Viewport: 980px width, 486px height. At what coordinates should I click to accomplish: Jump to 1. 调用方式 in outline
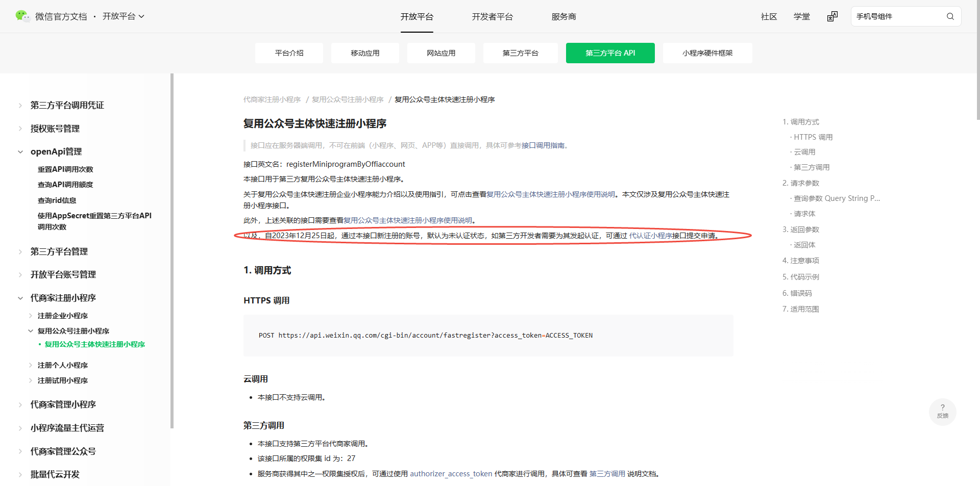coord(800,122)
